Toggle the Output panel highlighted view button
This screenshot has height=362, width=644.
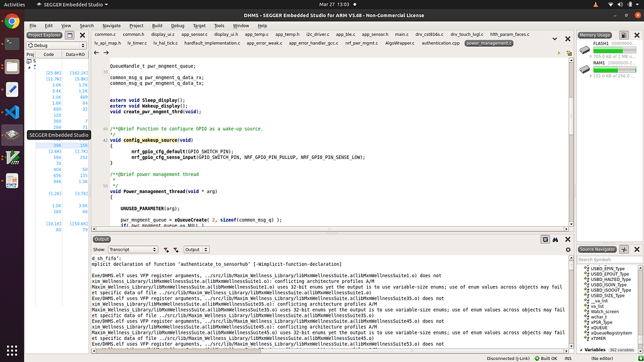pyautogui.click(x=545, y=239)
